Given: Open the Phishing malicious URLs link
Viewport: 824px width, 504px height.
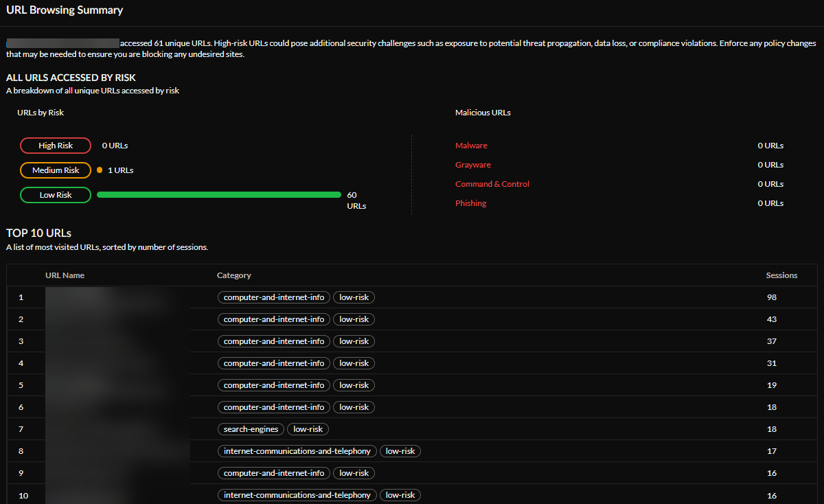Looking at the screenshot, I should (x=470, y=203).
